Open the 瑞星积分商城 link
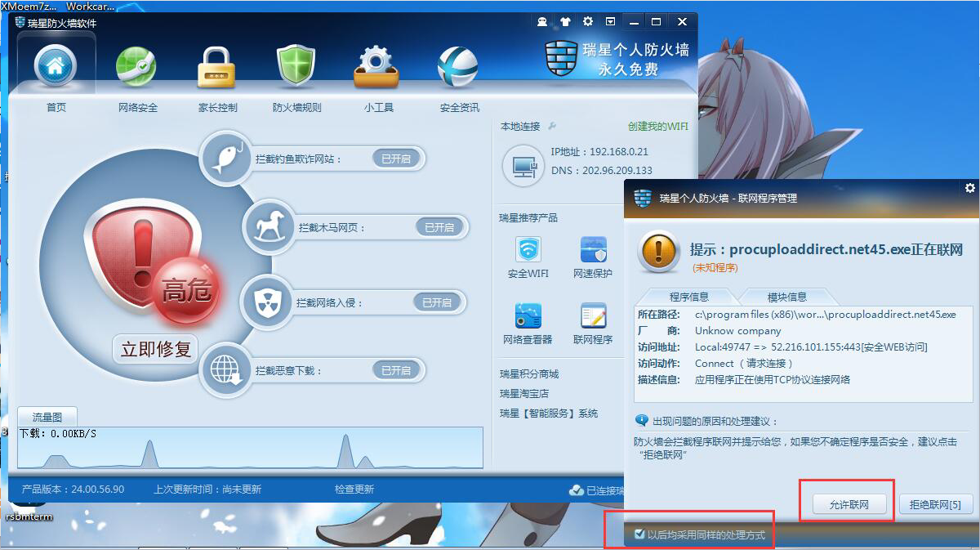 pos(529,373)
